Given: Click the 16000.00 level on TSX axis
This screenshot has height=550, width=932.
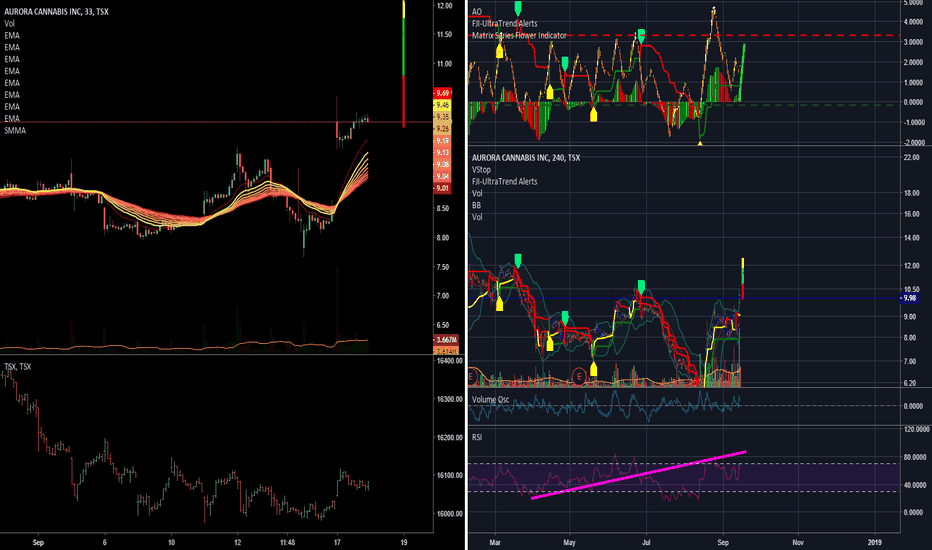Looking at the screenshot, I should point(449,514).
